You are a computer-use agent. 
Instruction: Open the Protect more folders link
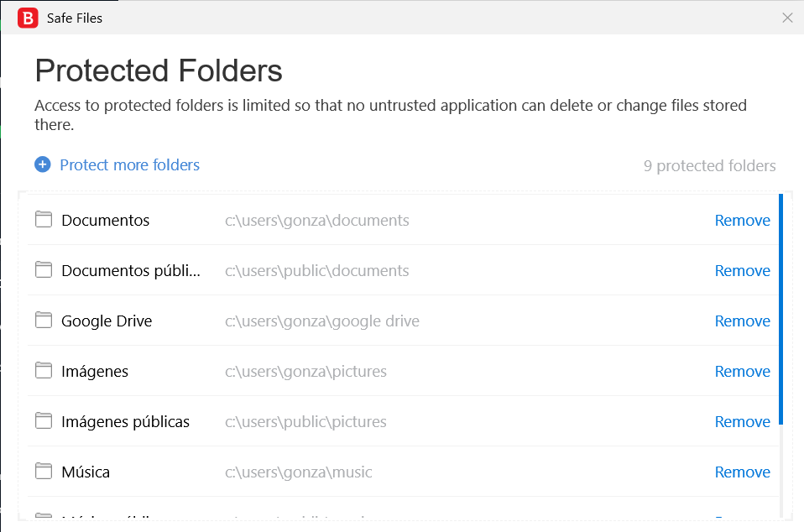(x=129, y=165)
